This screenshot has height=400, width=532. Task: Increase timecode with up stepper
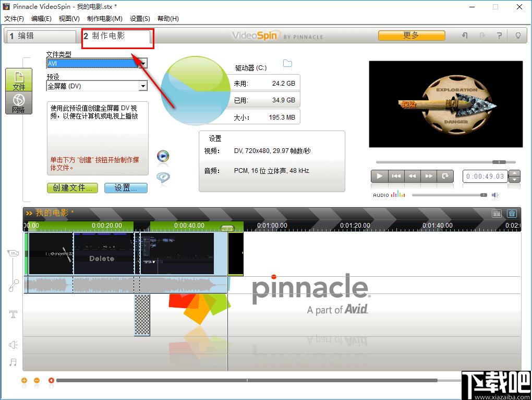pyautogui.click(x=515, y=173)
